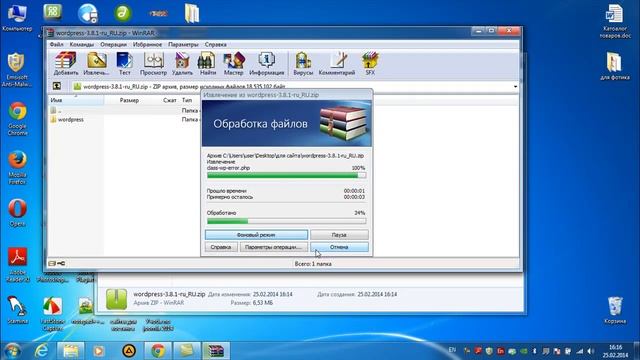Click the current file progress bar
The image size is (640, 360).
coord(287,176)
